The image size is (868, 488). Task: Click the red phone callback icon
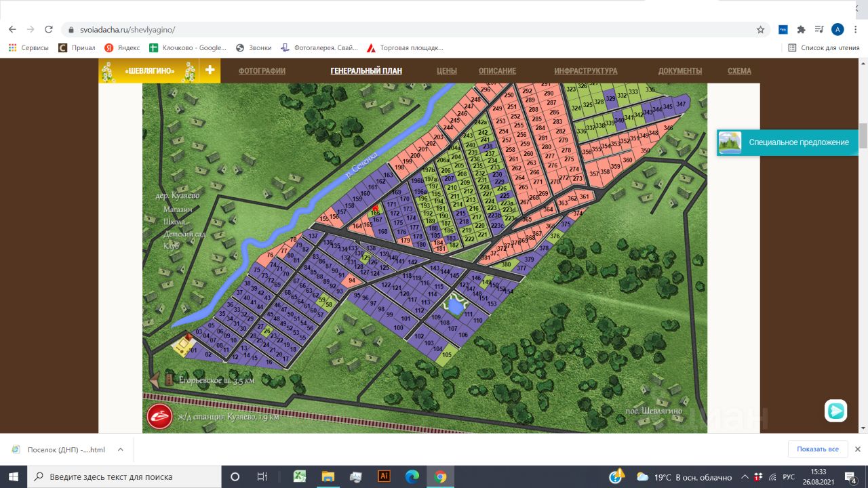coord(160,415)
